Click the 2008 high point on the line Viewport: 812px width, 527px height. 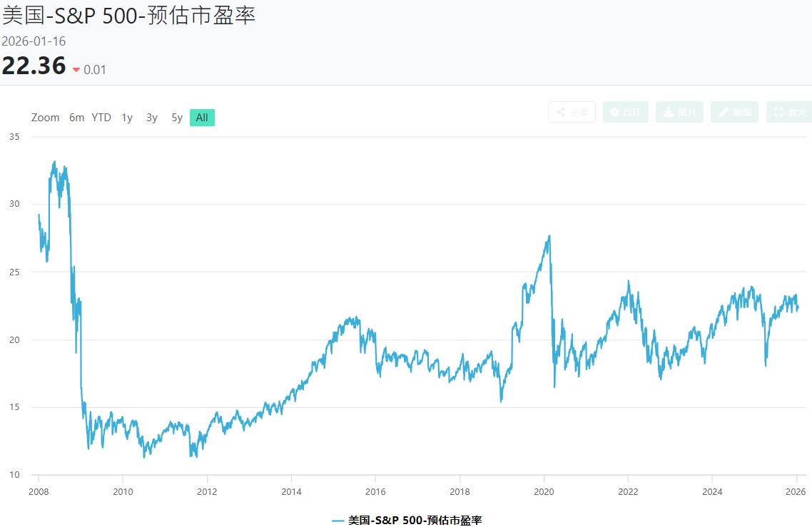click(x=54, y=162)
